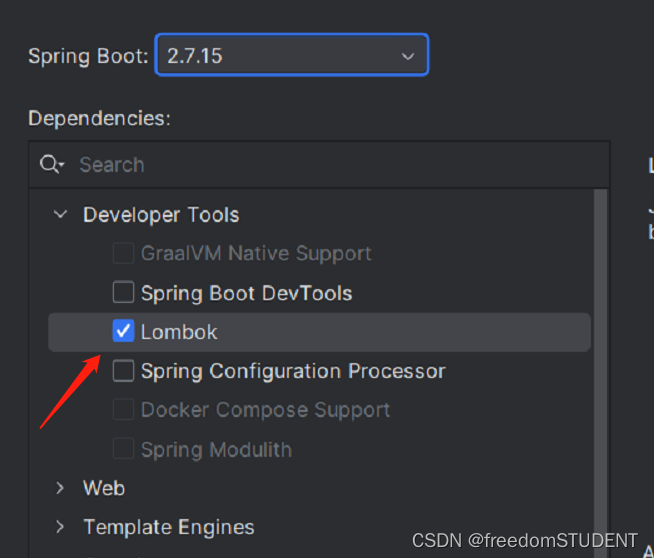This screenshot has width=654, height=558.
Task: Enable Spring Boot DevTools checkbox
Action: point(123,293)
